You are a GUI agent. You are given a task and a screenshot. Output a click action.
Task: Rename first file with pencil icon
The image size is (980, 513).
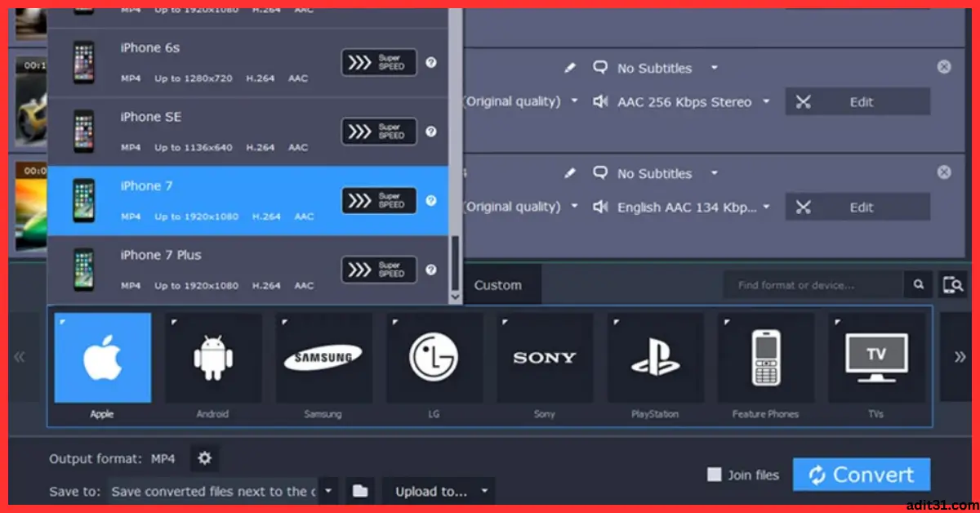coord(570,69)
